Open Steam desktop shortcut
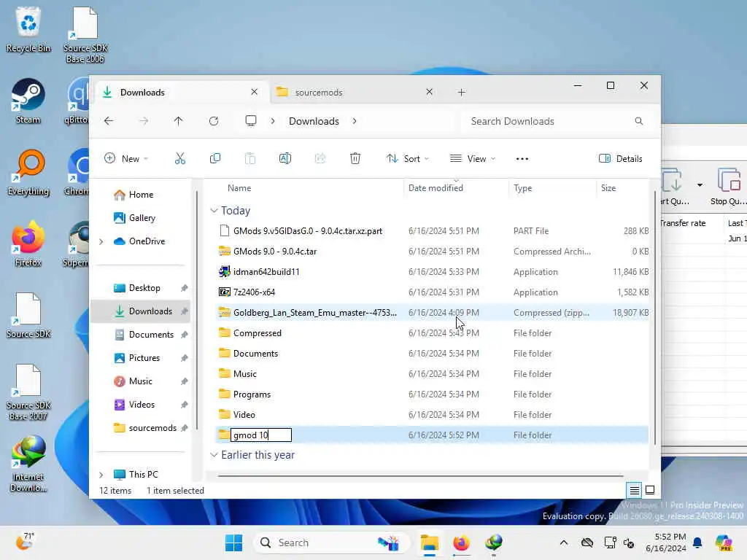 point(28,101)
